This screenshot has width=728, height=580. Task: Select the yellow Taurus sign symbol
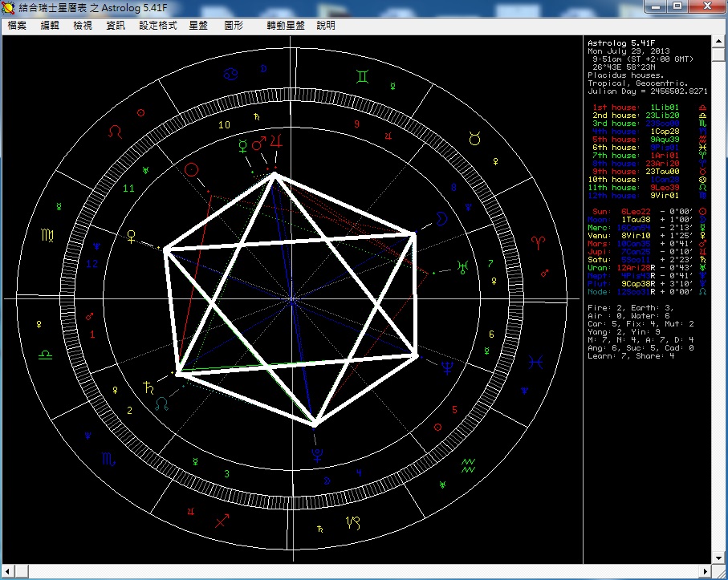tap(474, 139)
